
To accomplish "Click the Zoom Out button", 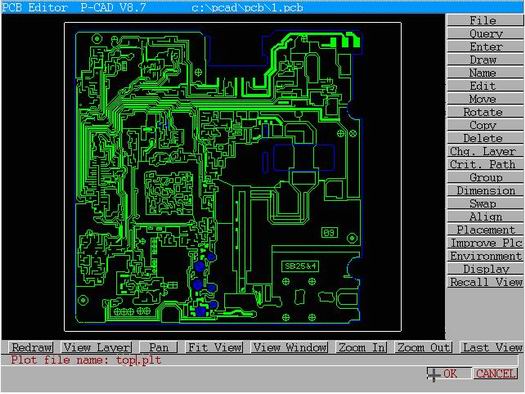I will click(424, 347).
